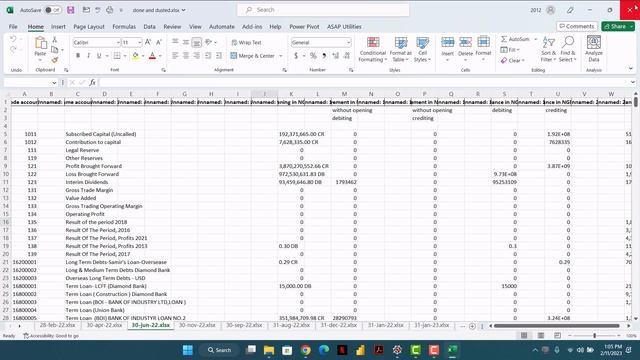Screen dimensions: 640x360
Task: Switch to Page Layout view icon
Action: 541,336
